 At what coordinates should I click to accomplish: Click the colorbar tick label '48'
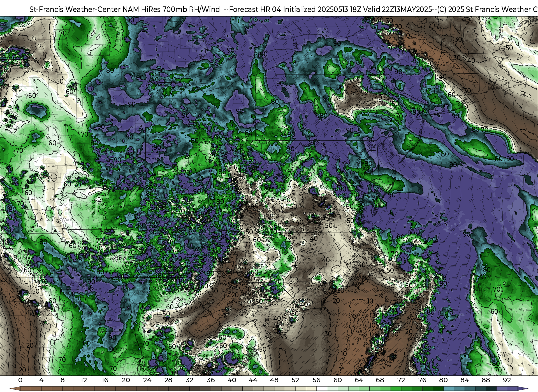pos(274,380)
